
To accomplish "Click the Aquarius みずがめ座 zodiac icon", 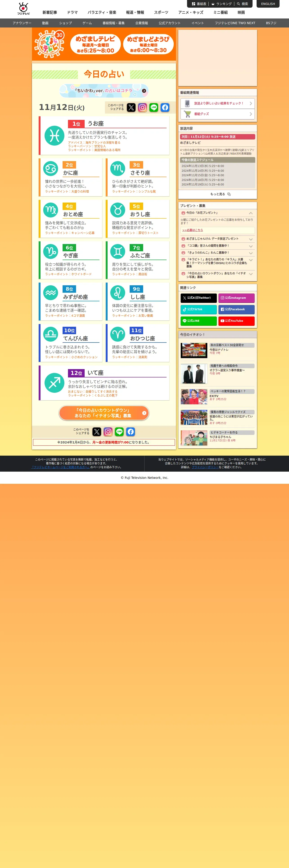I will click(x=51, y=293).
